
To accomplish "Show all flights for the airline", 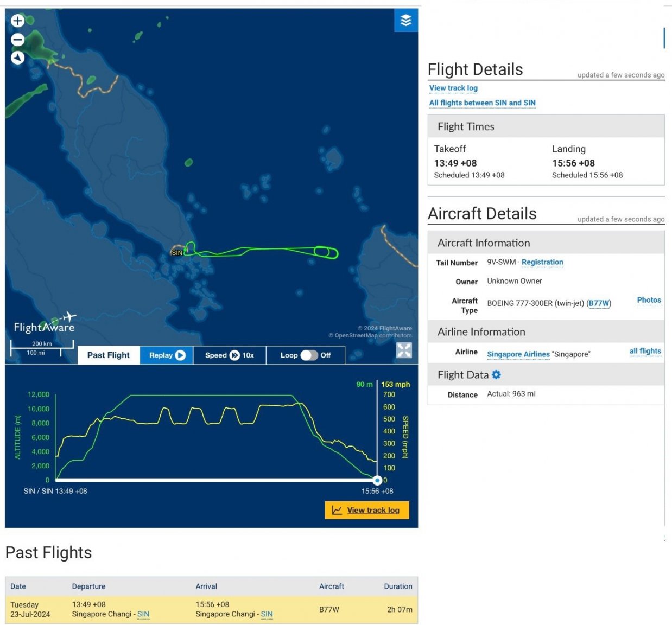I will [x=645, y=351].
